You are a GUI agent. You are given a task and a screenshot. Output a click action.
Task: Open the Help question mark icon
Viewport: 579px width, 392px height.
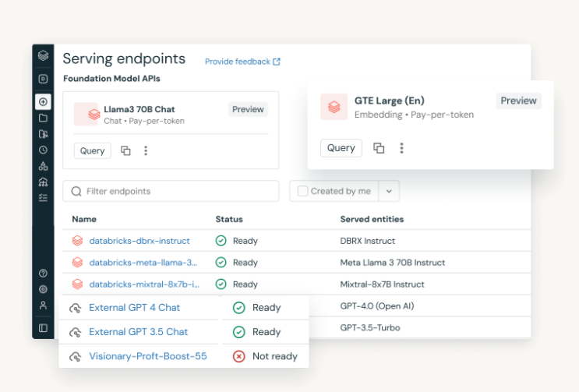43,274
